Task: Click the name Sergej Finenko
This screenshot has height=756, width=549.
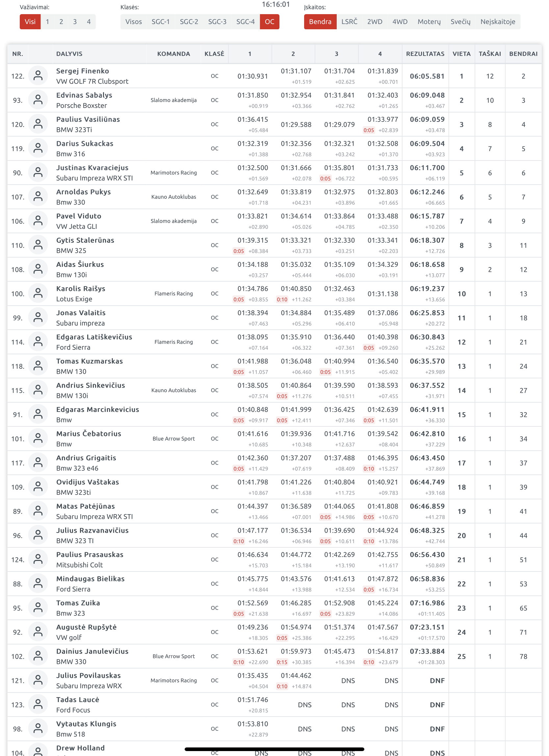Action: point(82,71)
